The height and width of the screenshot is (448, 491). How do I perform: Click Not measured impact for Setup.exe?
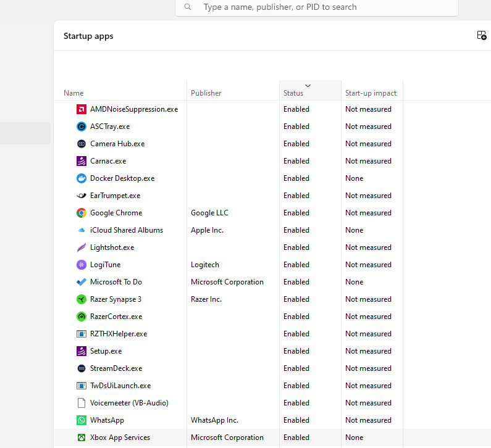tap(369, 351)
